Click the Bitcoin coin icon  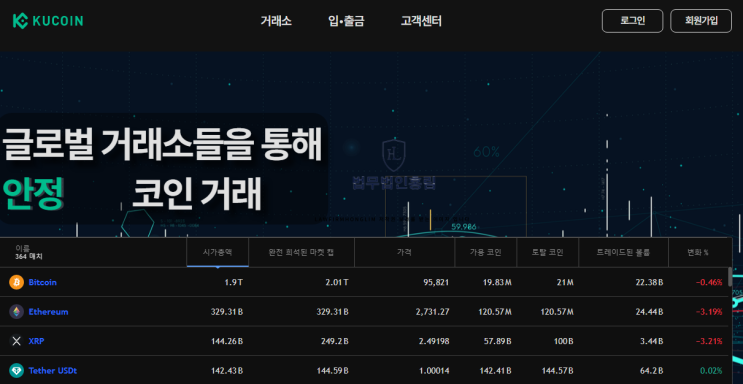[x=17, y=282]
